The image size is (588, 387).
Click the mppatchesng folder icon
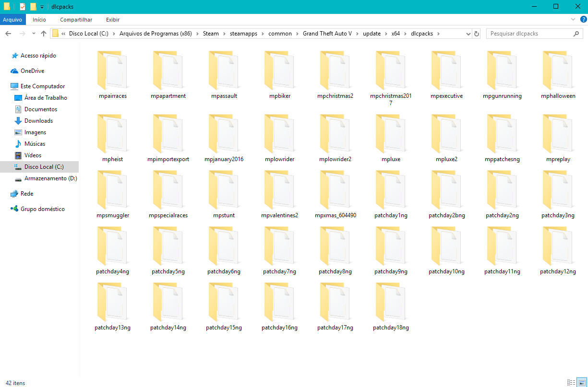502,133
